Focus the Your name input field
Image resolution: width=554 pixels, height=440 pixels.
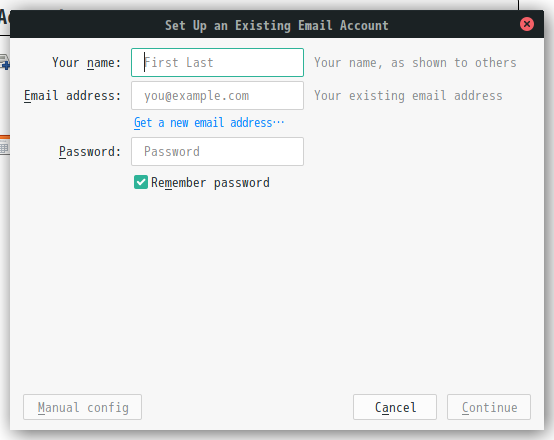point(217,63)
